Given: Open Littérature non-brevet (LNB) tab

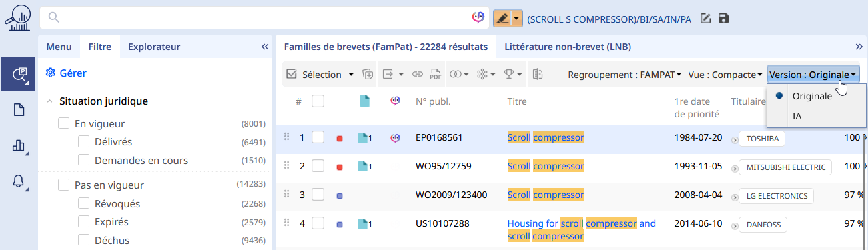Looking at the screenshot, I should 568,47.
